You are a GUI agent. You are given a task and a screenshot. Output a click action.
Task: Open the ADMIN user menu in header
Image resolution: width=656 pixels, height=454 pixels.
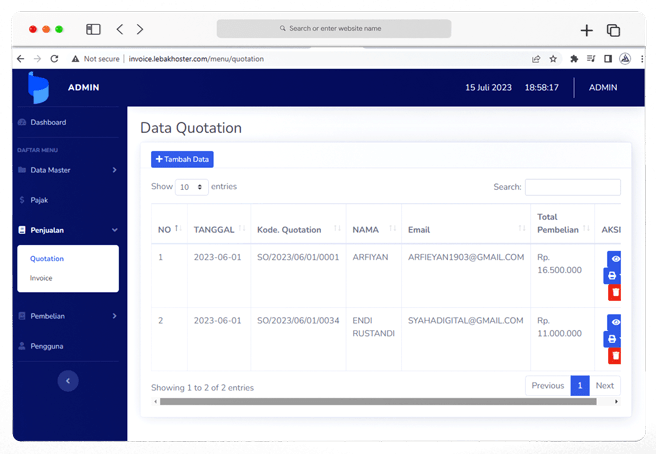(603, 87)
